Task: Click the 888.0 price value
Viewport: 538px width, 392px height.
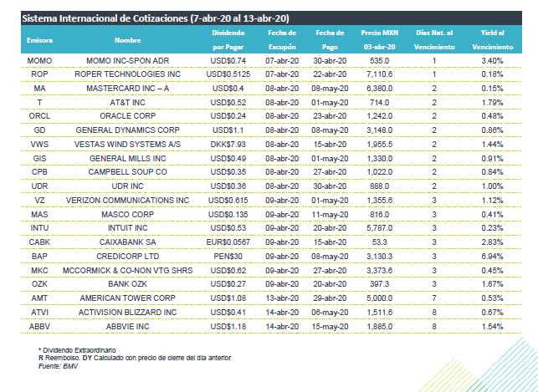Action: point(380,186)
